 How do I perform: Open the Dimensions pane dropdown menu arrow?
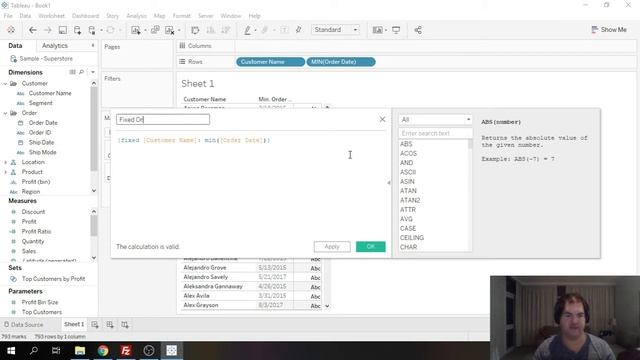pos(93,72)
